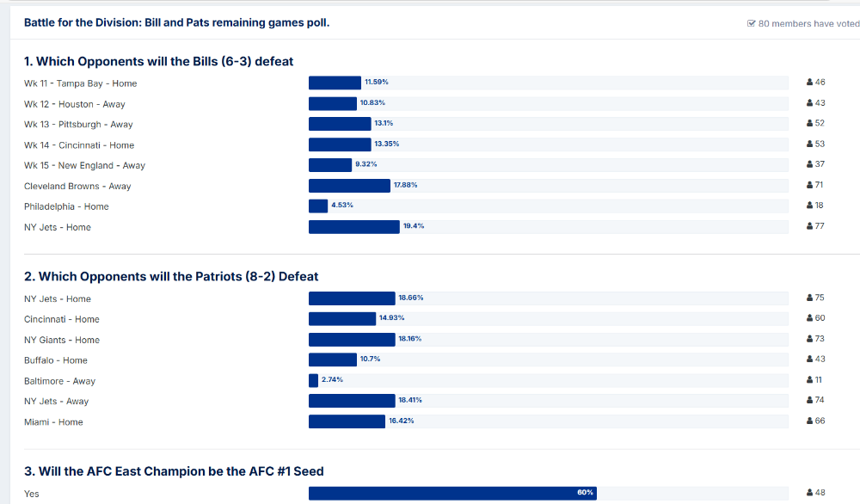The width and height of the screenshot is (860, 504).
Task: Click NY Giants - Home answer label
Action: (62, 340)
